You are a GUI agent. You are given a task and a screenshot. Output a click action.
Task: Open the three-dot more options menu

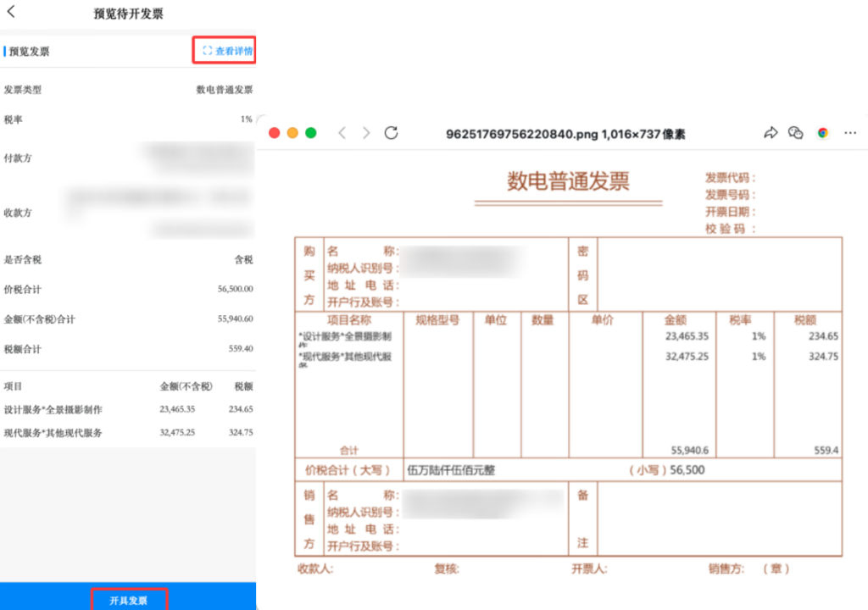coord(850,133)
